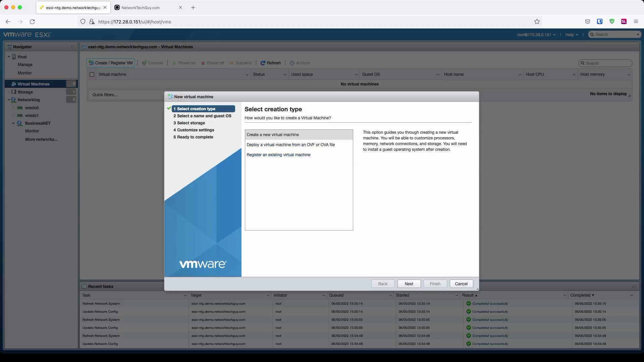Click the Storage icon in navigator

point(14,92)
